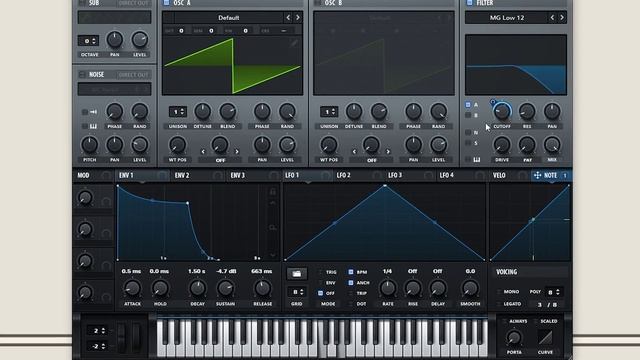Click OSC B warp mode right arrow

388,151
